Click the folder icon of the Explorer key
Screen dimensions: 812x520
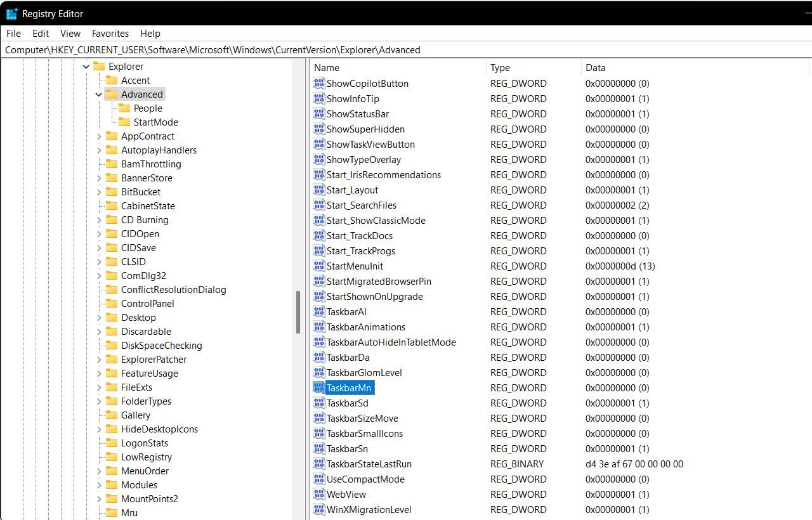tap(98, 66)
